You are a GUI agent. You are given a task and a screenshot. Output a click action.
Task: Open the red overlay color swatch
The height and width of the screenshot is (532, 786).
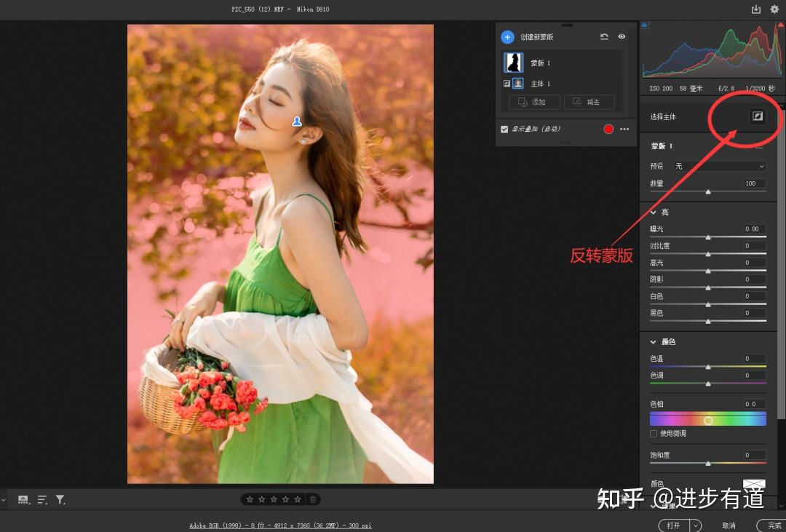tap(608, 130)
